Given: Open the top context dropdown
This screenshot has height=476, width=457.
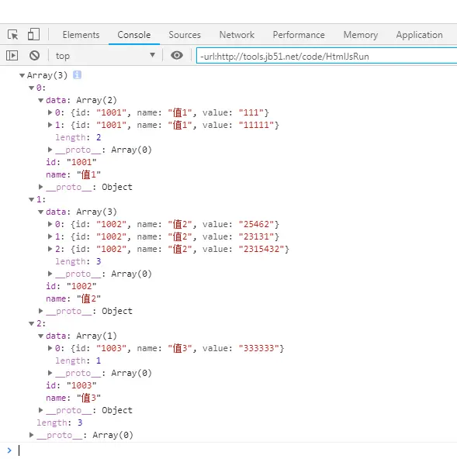Looking at the screenshot, I should (x=106, y=56).
